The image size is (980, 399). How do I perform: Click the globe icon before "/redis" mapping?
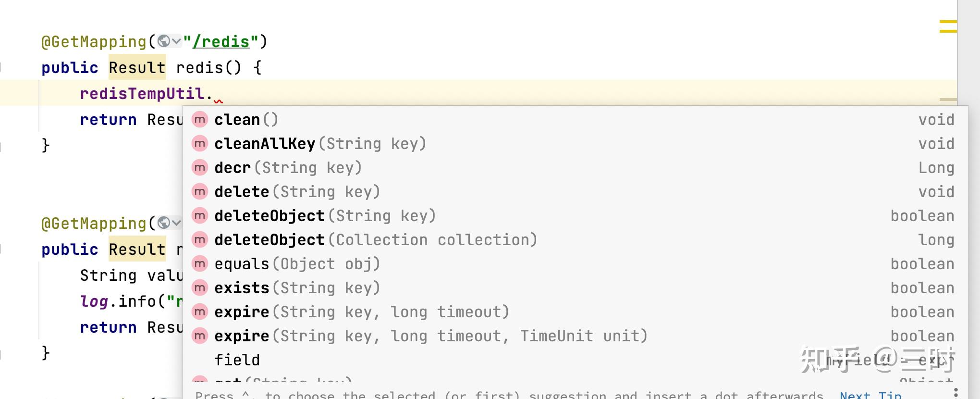[x=164, y=41]
